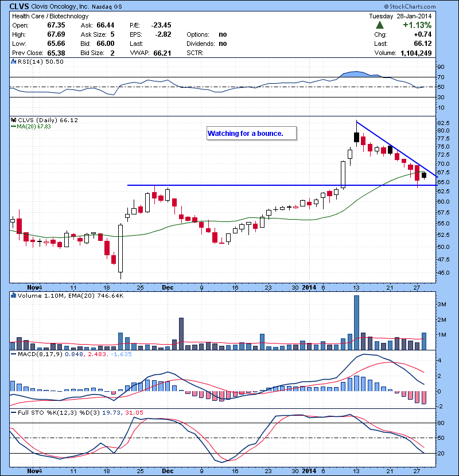Click the 90 label on RSI axis
The width and height of the screenshot is (459, 476).
tap(441, 67)
